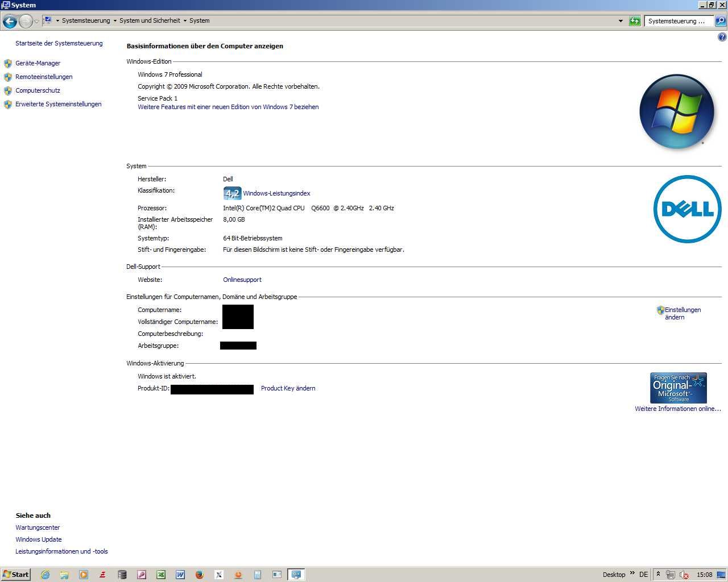Click shield icon beside Einstellungen ändern
This screenshot has width=728, height=582.
(660, 310)
